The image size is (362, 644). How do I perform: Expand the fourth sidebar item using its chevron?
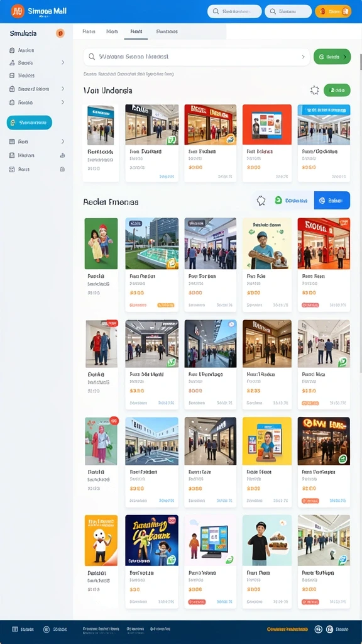point(63,89)
